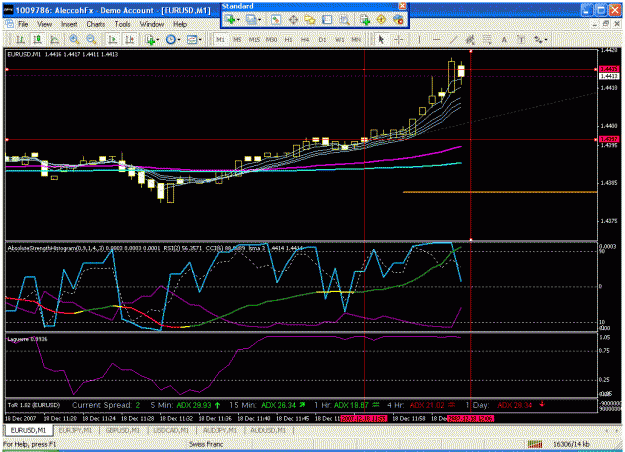Click the connection status bars icon
The height and width of the screenshot is (452, 625).
click(x=535, y=444)
